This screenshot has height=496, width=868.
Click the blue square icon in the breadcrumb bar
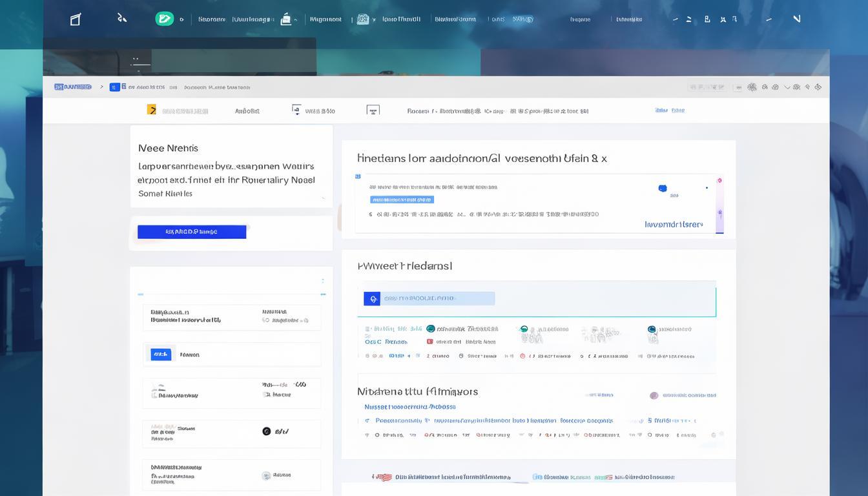tap(114, 87)
